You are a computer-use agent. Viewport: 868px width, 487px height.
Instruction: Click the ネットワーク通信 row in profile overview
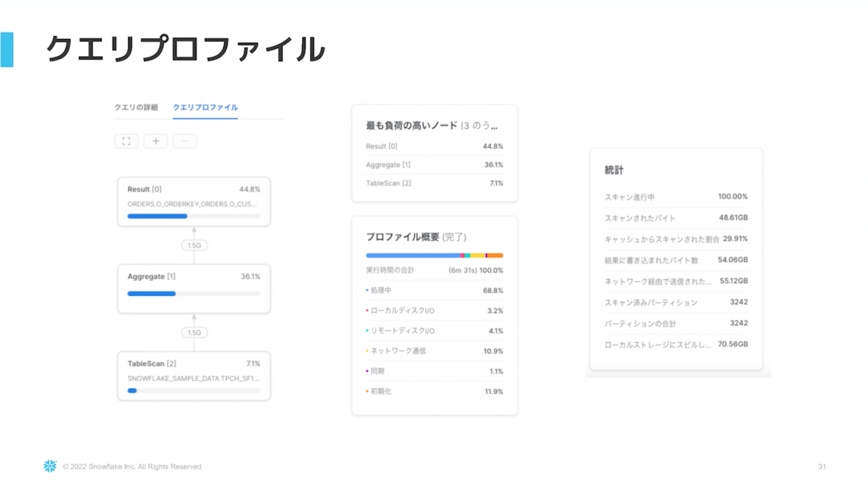(434, 351)
